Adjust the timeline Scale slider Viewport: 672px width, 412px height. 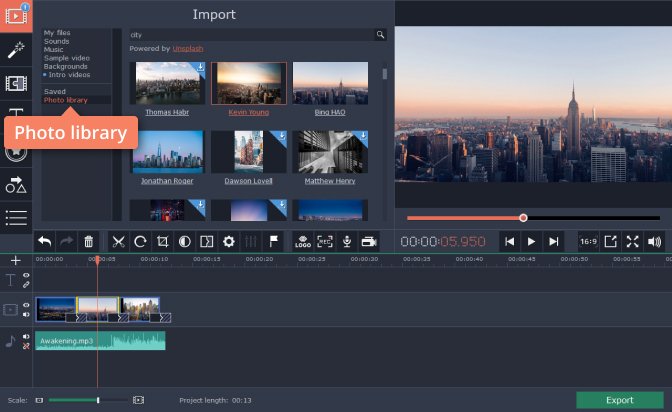[x=98, y=400]
